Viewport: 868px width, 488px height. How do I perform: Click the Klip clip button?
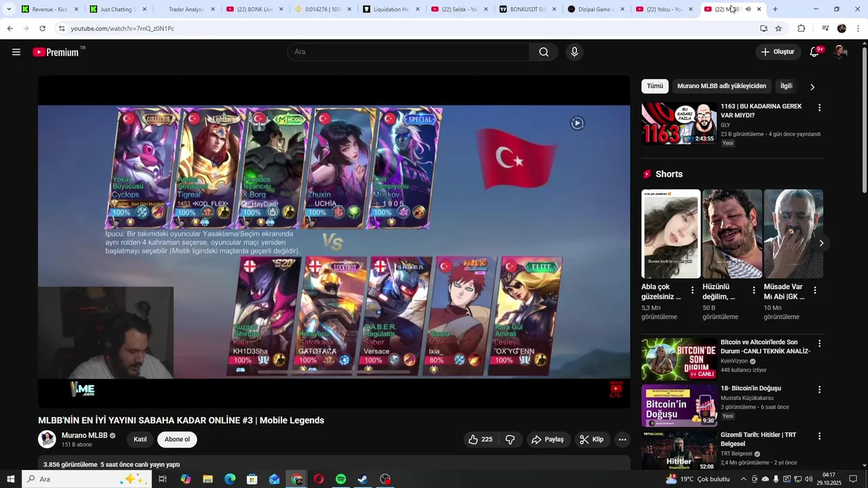tap(592, 439)
